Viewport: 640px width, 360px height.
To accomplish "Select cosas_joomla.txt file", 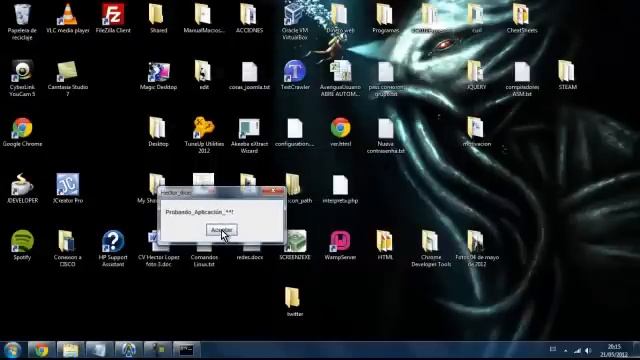I will coord(249,76).
